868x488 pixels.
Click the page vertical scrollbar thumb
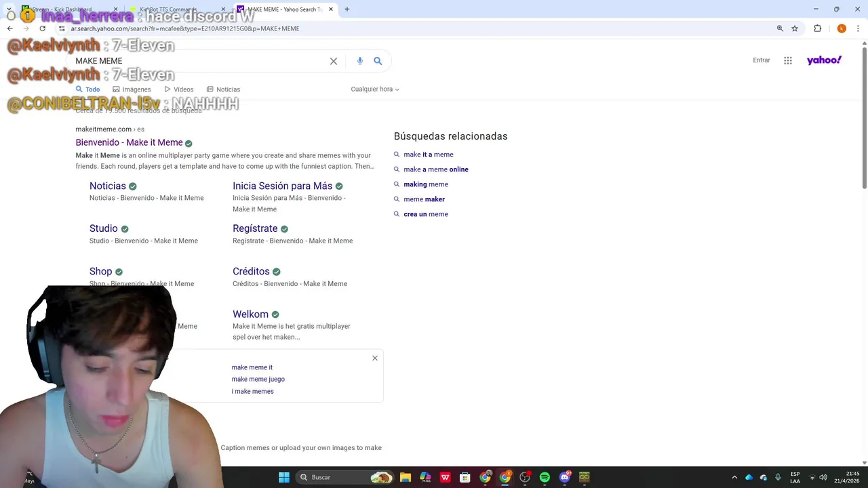pyautogui.click(x=865, y=117)
